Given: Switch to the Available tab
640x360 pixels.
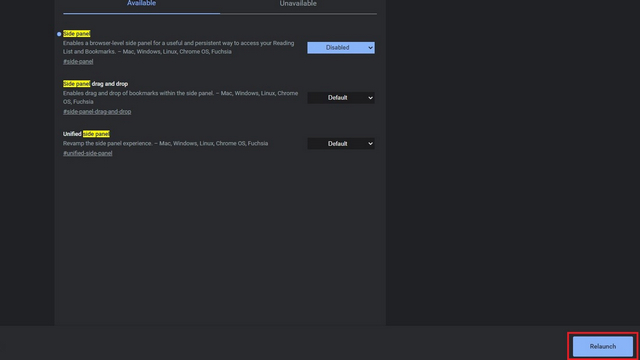Looking at the screenshot, I should point(141,4).
